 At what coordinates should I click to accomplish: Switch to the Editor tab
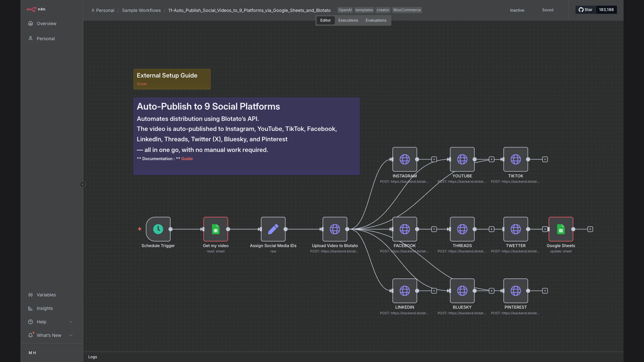pos(325,20)
